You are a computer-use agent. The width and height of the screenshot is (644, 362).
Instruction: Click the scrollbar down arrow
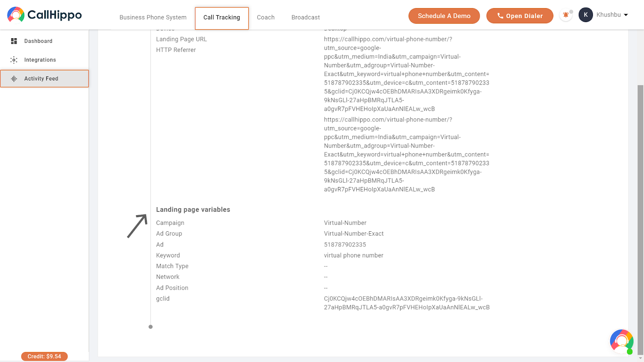tap(640, 358)
